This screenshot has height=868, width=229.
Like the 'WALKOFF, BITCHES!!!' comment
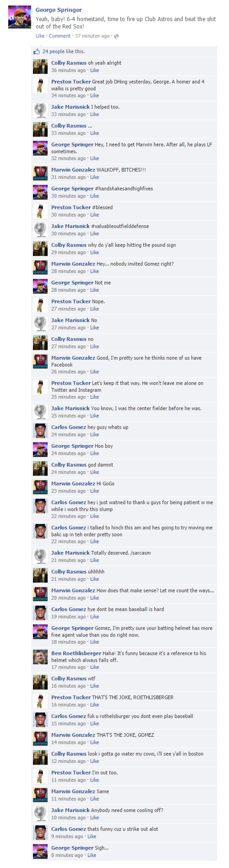(94, 177)
